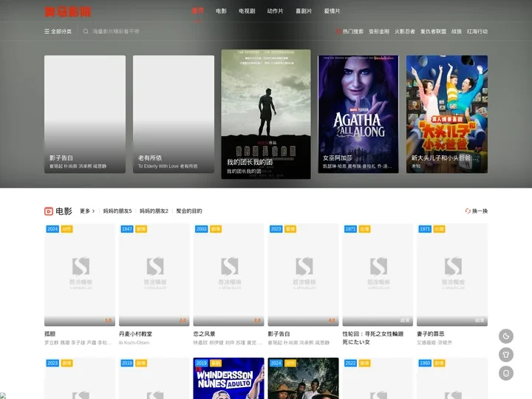Open the 电视剧 navigation item
The image size is (532, 399).
(x=247, y=11)
